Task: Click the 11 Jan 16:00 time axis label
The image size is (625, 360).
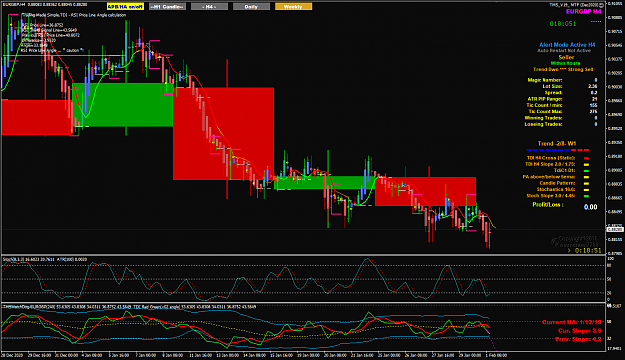Action: pyautogui.click(x=200, y=355)
